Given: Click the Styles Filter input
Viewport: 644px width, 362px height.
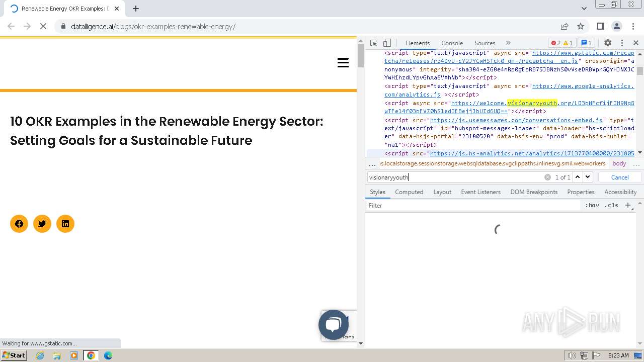Looking at the screenshot, I should (473, 205).
